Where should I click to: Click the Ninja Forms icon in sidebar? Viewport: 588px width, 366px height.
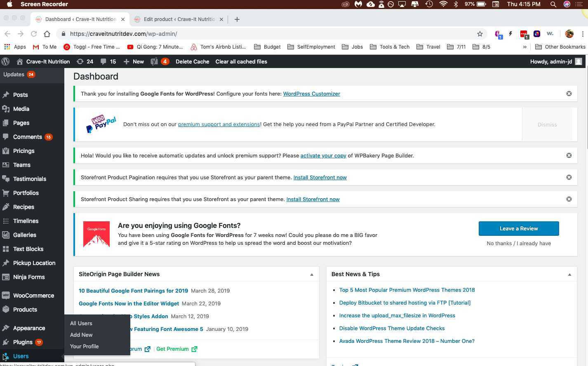coord(6,277)
